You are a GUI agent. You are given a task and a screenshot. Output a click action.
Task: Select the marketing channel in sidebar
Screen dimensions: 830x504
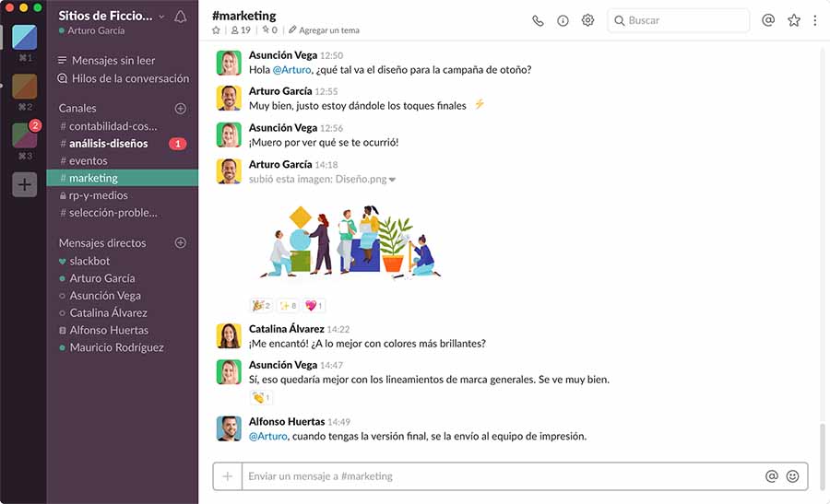pyautogui.click(x=123, y=178)
